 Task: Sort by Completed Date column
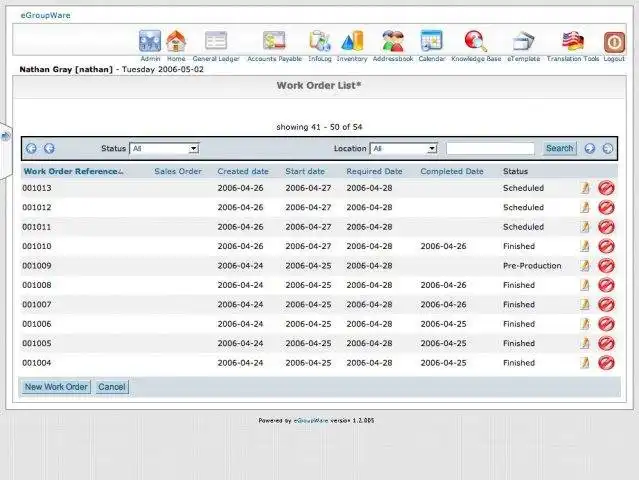452,172
